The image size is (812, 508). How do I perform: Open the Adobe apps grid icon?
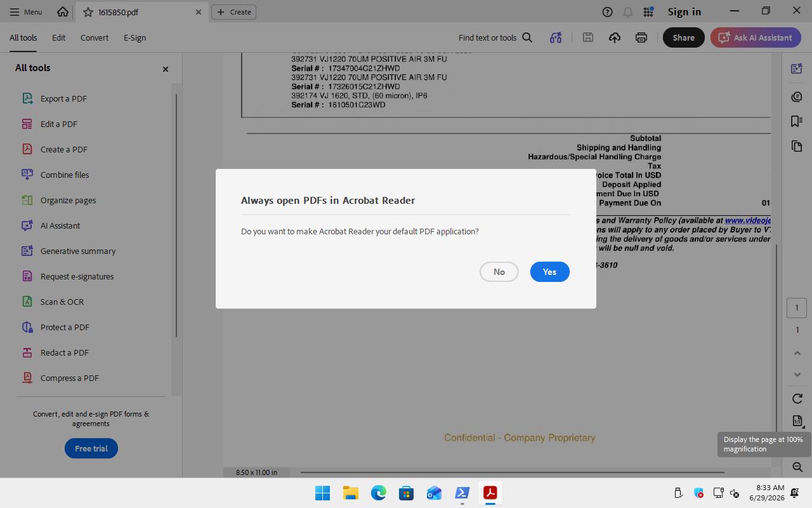(648, 11)
